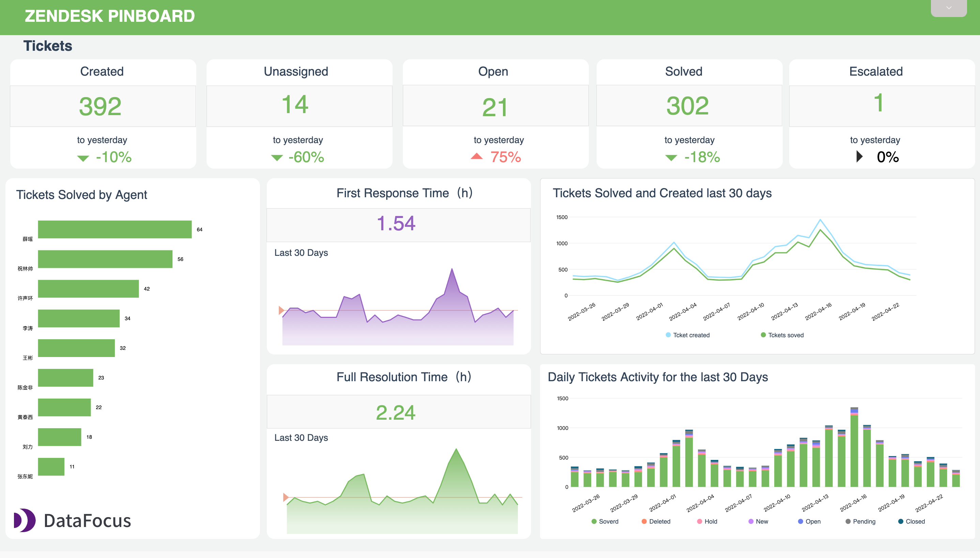Click the black right arrow in the Escalated card
This screenshot has height=558, width=980.
click(860, 156)
